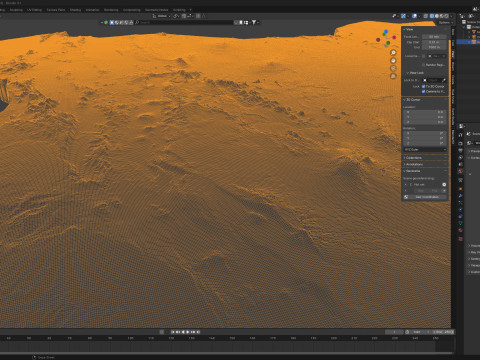Select solid viewport shading mode
The height and width of the screenshot is (360, 480).
tap(437, 16)
